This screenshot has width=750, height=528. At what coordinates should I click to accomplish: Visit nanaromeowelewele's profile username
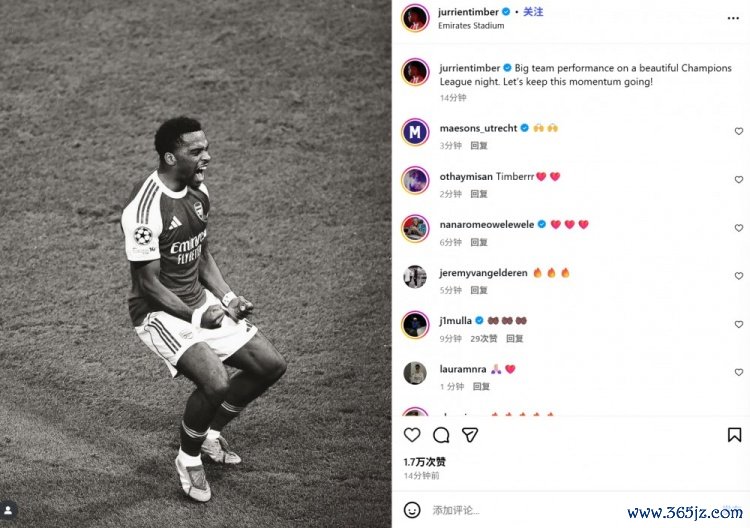point(487,224)
